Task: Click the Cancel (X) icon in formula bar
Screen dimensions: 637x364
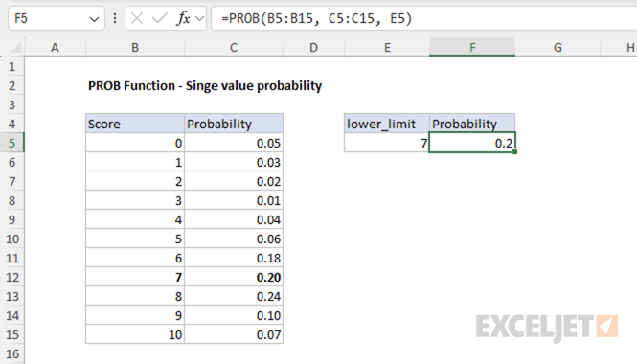Action: (137, 18)
